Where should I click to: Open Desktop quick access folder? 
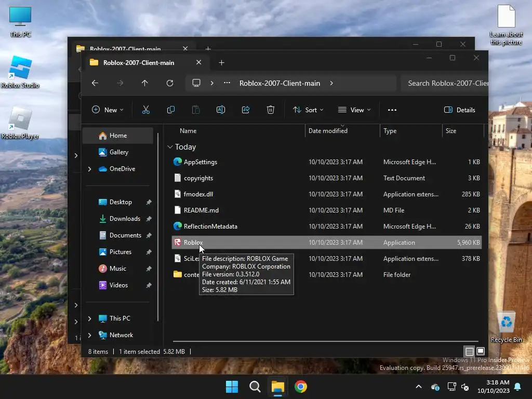click(118, 202)
